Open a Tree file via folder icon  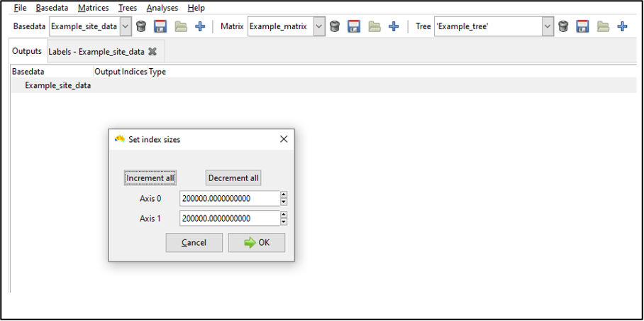(603, 26)
